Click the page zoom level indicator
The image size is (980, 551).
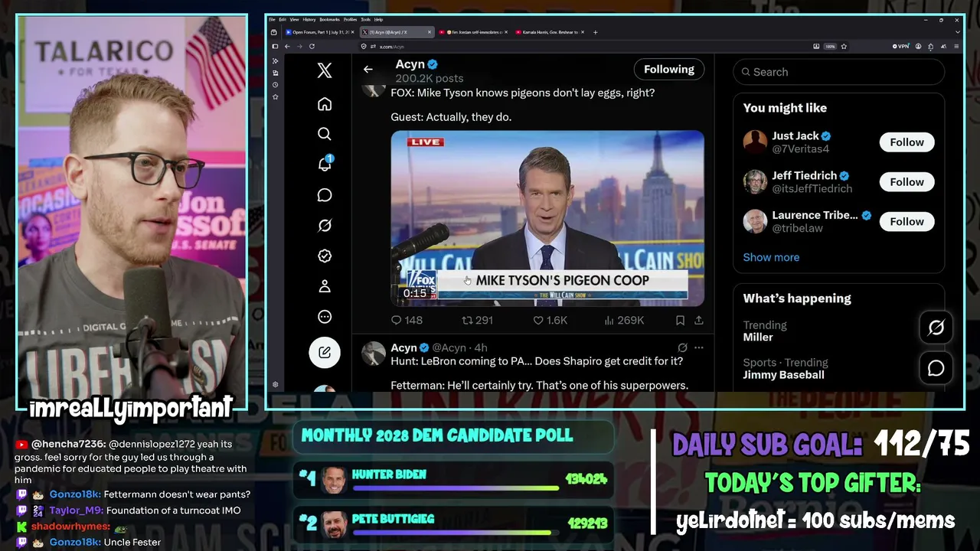(830, 47)
